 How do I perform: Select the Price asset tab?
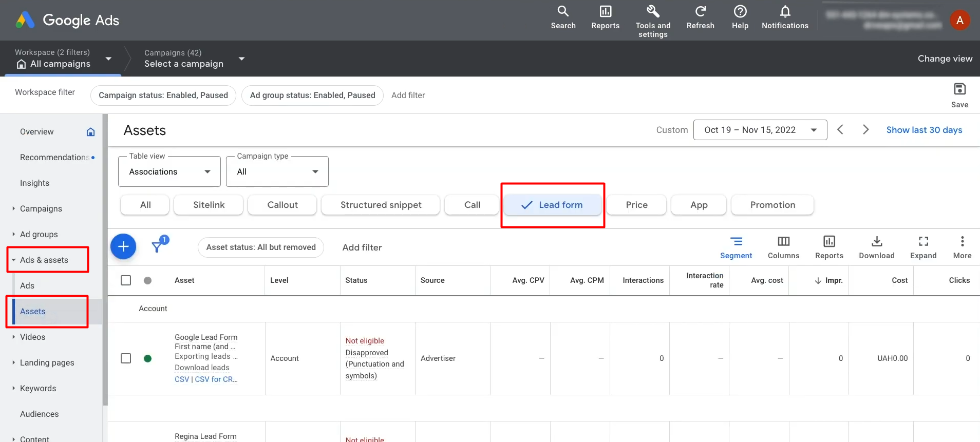pos(636,205)
